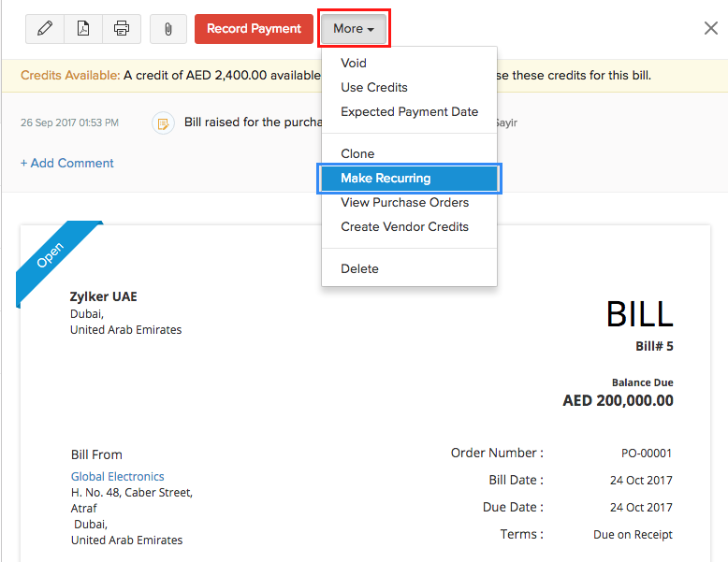Select Create Vendor Credits
Viewport: 728px width, 562px height.
coord(404,227)
